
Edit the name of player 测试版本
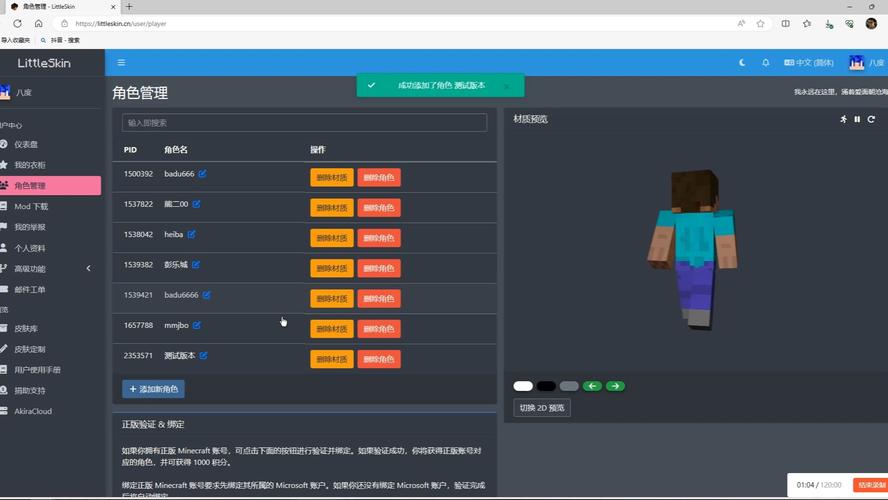[203, 355]
